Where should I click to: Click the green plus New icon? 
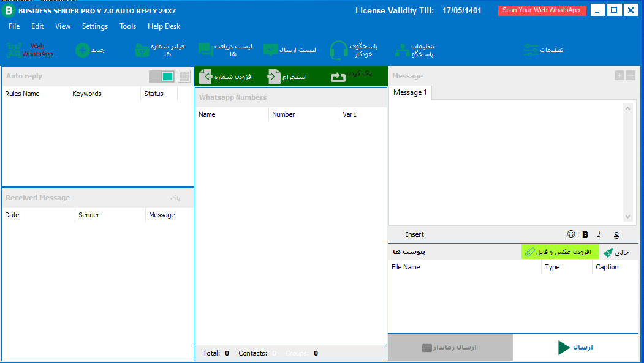(x=83, y=50)
